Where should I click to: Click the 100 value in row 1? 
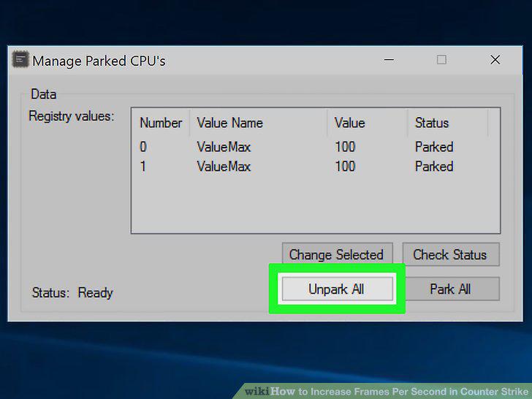(345, 167)
